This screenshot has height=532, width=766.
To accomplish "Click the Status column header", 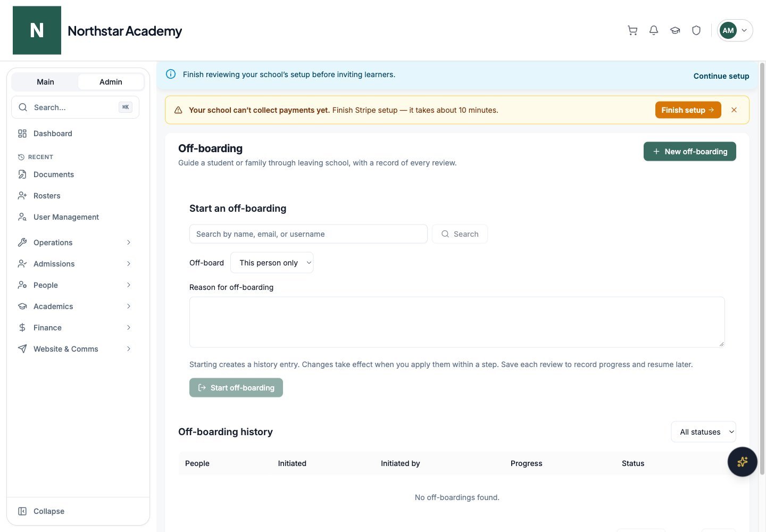I will 633,463.
